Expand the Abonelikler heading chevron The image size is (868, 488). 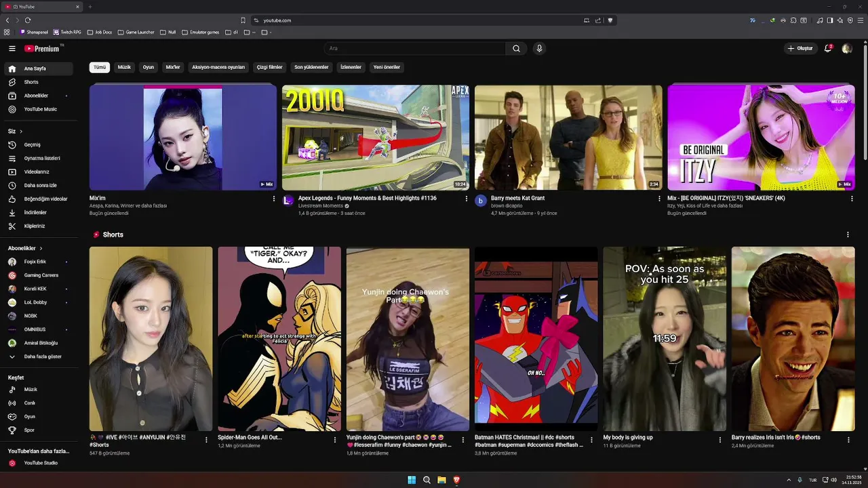[x=41, y=248]
